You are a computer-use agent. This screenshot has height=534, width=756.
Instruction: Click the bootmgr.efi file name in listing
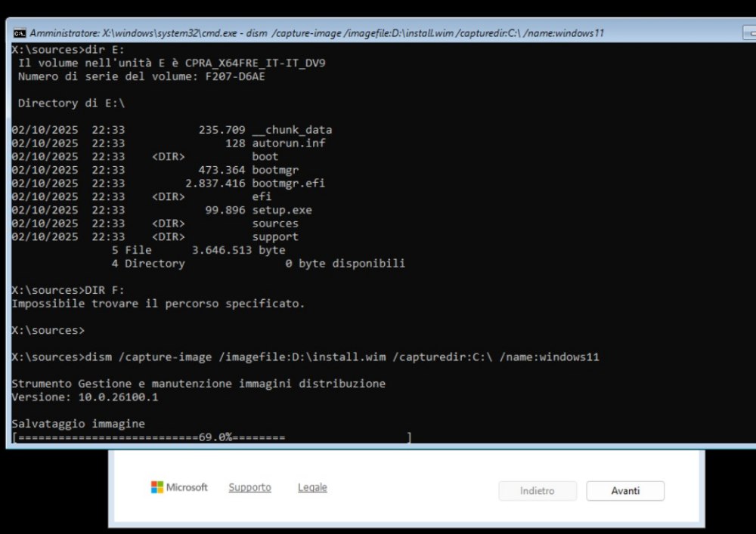click(288, 183)
